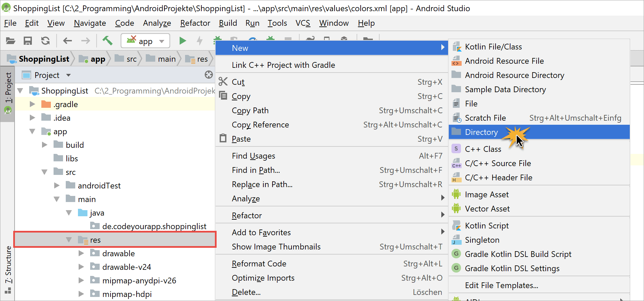644x301 pixels.
Task: Expand the mipmap-anydpi-v26 folder
Action: point(81,280)
